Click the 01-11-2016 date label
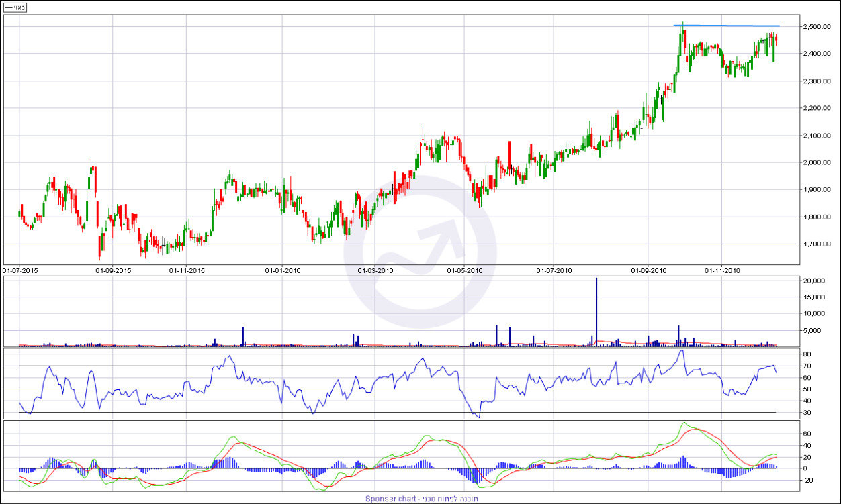841x504 pixels. click(x=721, y=271)
